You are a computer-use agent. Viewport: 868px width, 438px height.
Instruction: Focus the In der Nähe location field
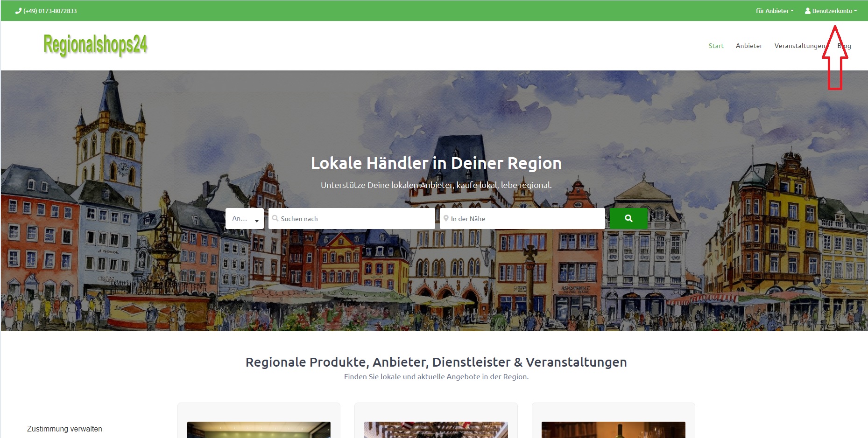(x=522, y=218)
